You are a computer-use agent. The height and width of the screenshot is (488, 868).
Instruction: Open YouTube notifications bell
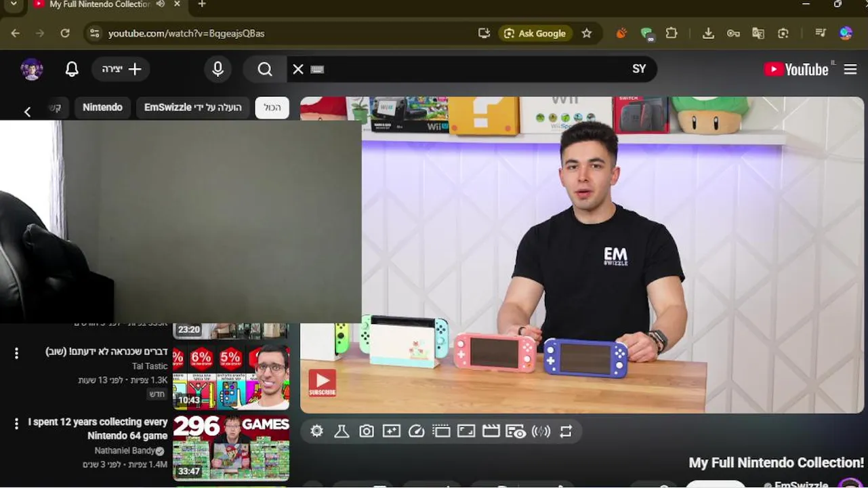pos(72,69)
